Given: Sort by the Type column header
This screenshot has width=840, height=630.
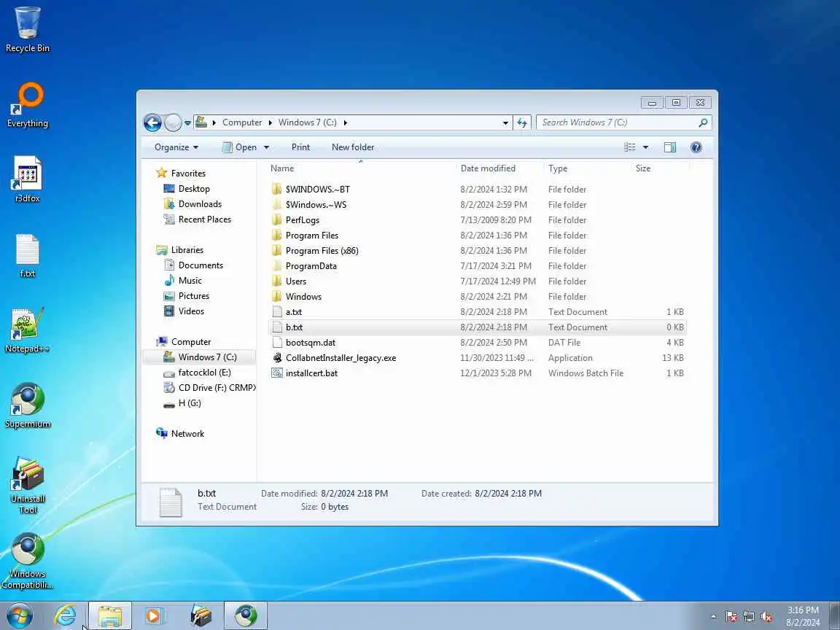Looking at the screenshot, I should coord(587,168).
